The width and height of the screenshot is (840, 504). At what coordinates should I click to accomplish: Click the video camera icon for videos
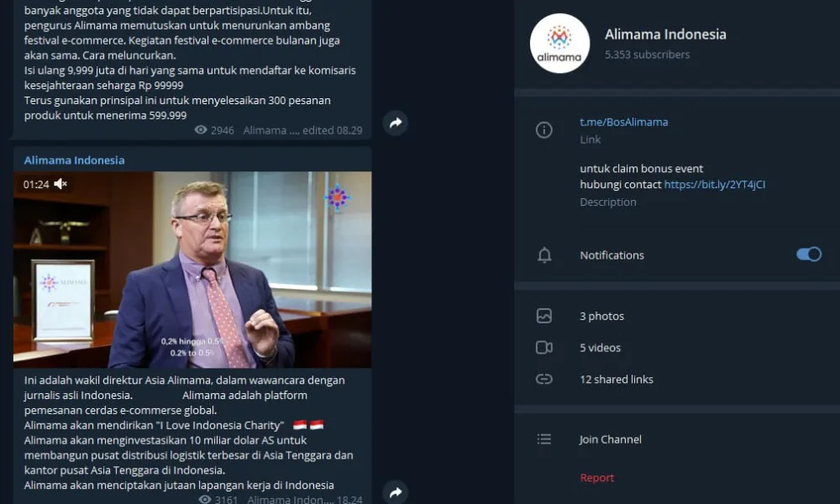click(543, 348)
